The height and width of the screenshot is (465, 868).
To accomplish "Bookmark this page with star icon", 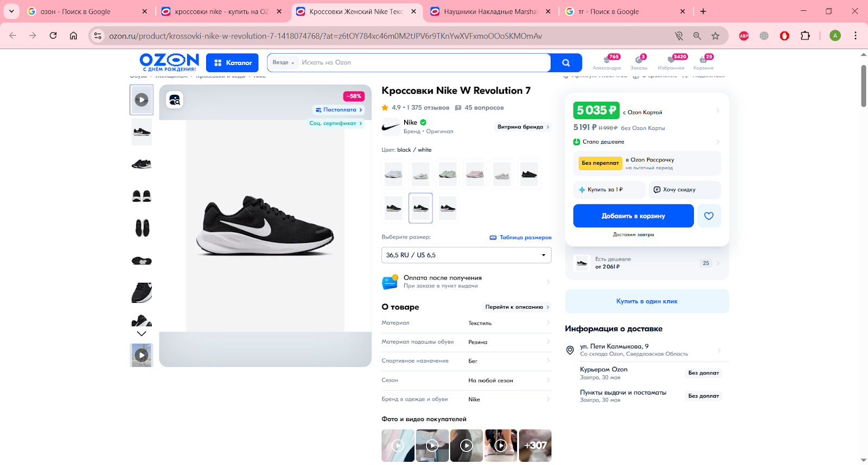I will (x=716, y=36).
